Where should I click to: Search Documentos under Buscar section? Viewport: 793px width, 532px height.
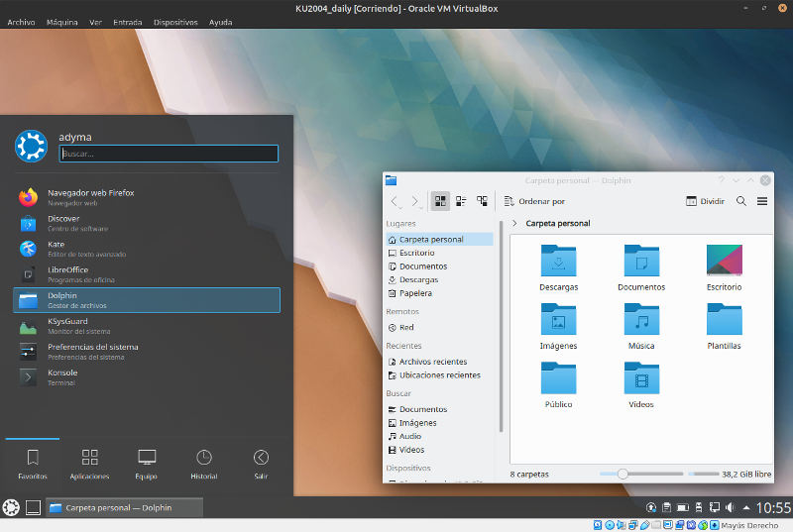click(439, 409)
